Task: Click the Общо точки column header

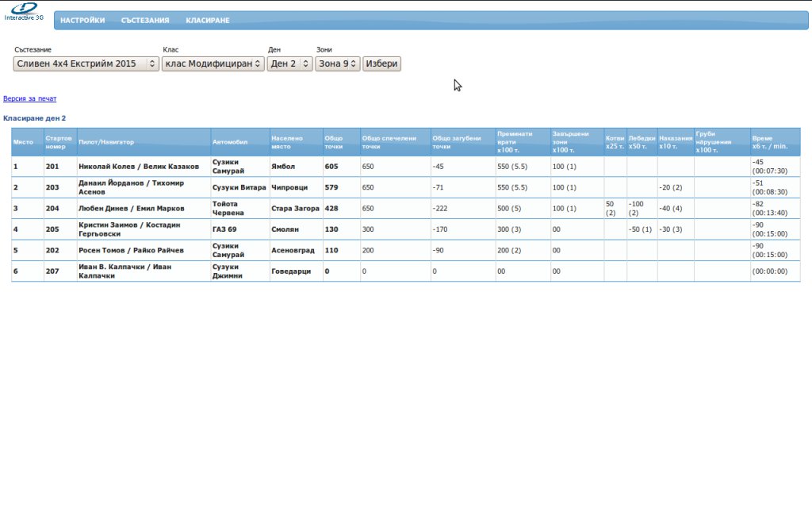Action: (334, 142)
